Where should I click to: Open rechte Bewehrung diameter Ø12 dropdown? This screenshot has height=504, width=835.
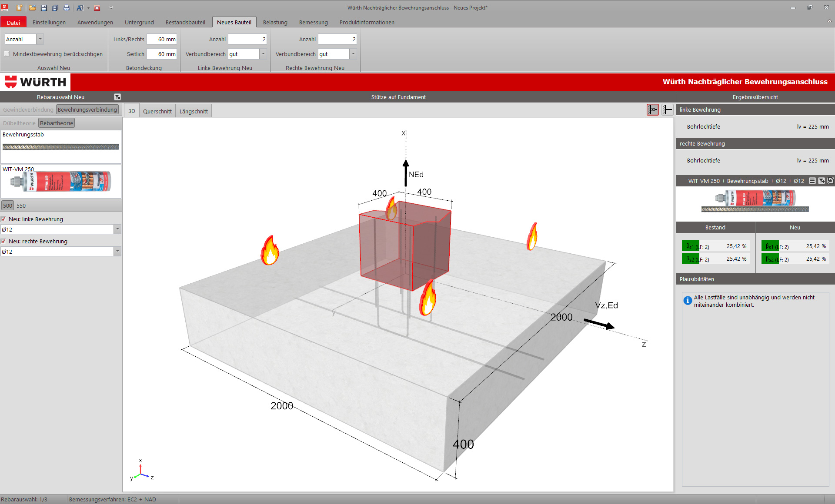(x=117, y=252)
